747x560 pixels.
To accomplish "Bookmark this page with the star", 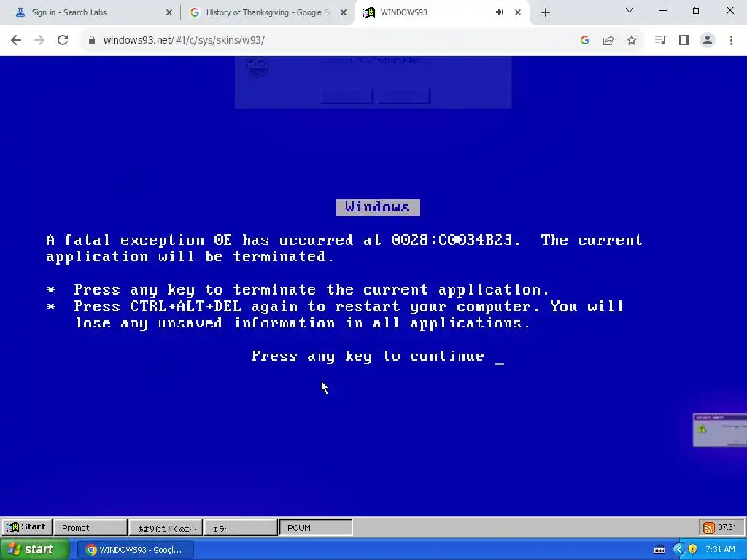I will [632, 41].
